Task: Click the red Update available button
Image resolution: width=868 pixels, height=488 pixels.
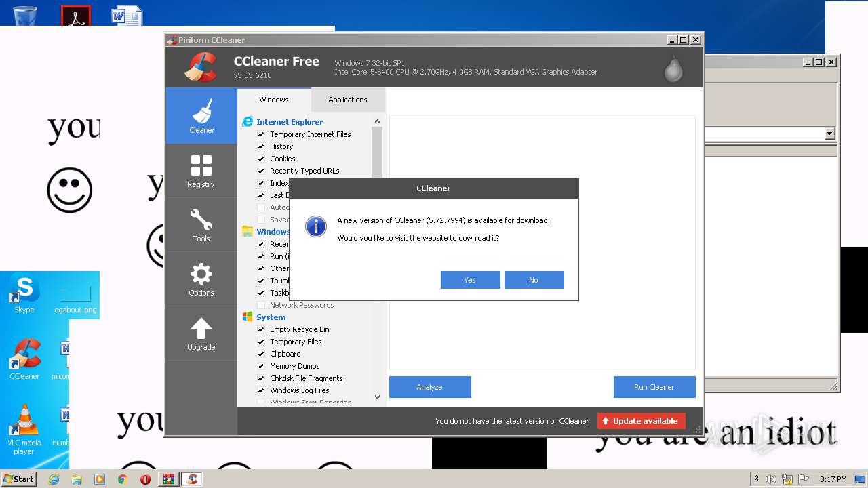Action: click(642, 421)
